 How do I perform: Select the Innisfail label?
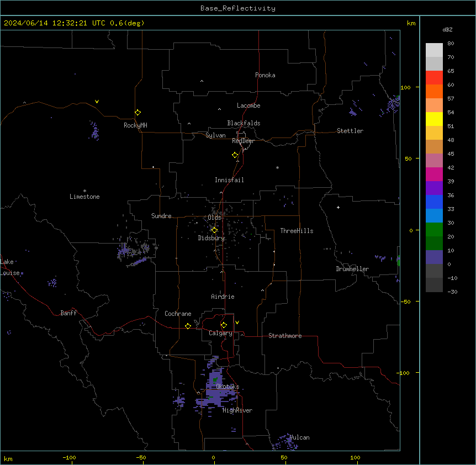[x=229, y=180]
